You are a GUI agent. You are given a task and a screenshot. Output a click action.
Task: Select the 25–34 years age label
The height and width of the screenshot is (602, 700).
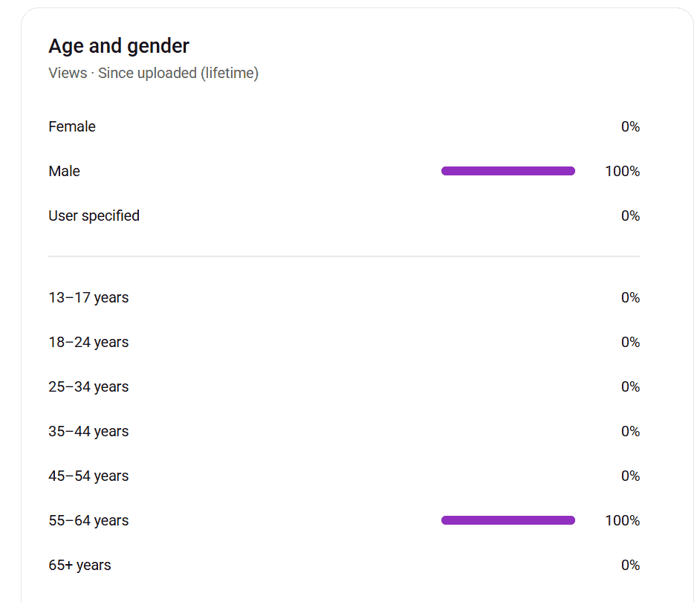88,386
